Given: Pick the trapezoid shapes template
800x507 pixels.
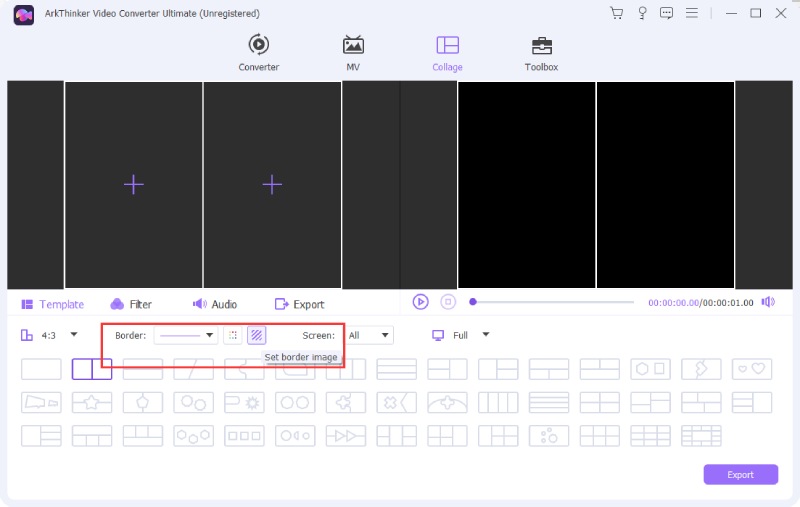Looking at the screenshot, I should [41, 403].
